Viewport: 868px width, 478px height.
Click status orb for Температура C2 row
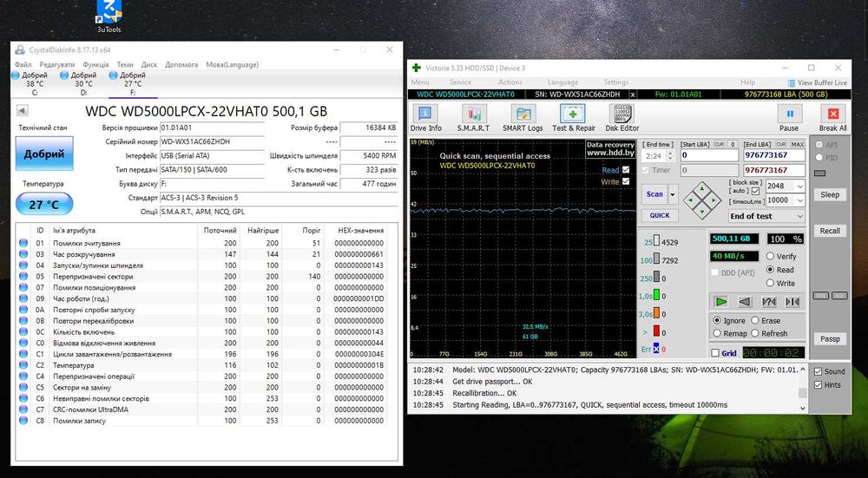[23, 365]
